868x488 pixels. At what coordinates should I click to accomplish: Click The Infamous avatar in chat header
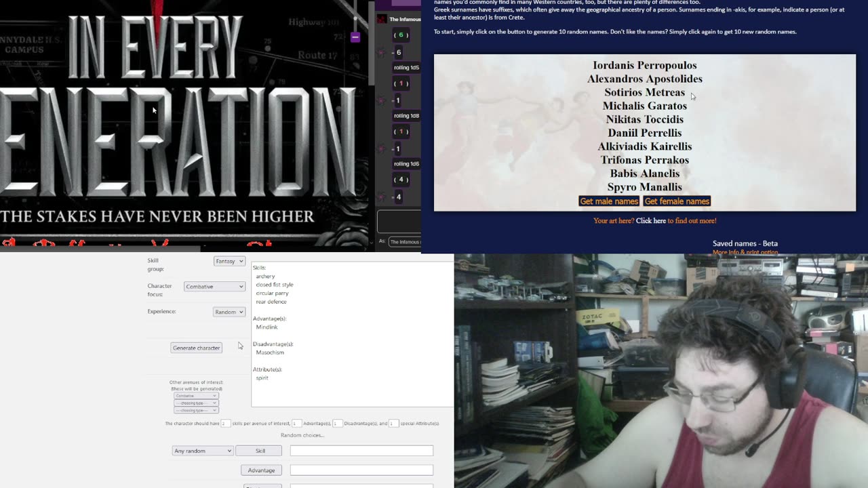[382, 19]
